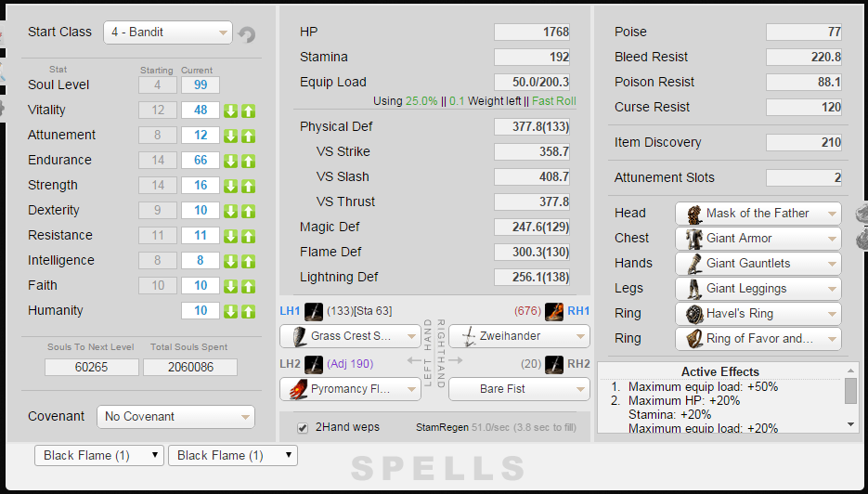Open the Start Class dropdown
Image resolution: width=868 pixels, height=494 pixels.
(x=167, y=32)
